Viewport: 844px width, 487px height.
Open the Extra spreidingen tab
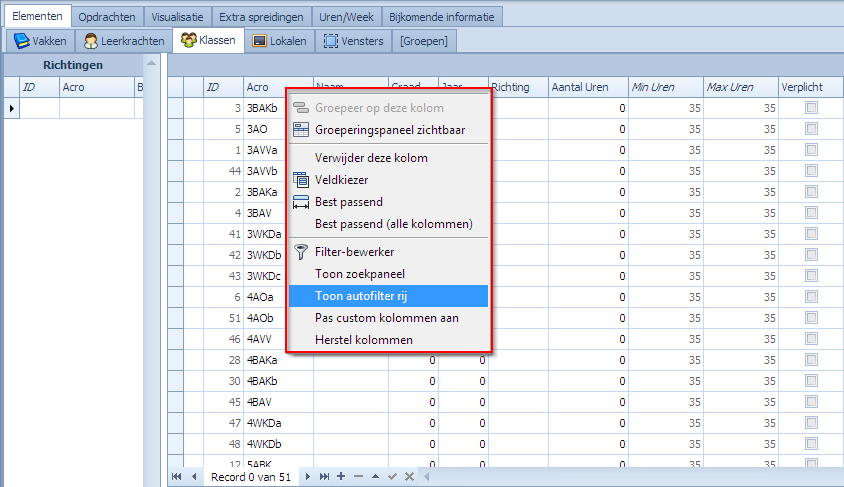point(261,17)
